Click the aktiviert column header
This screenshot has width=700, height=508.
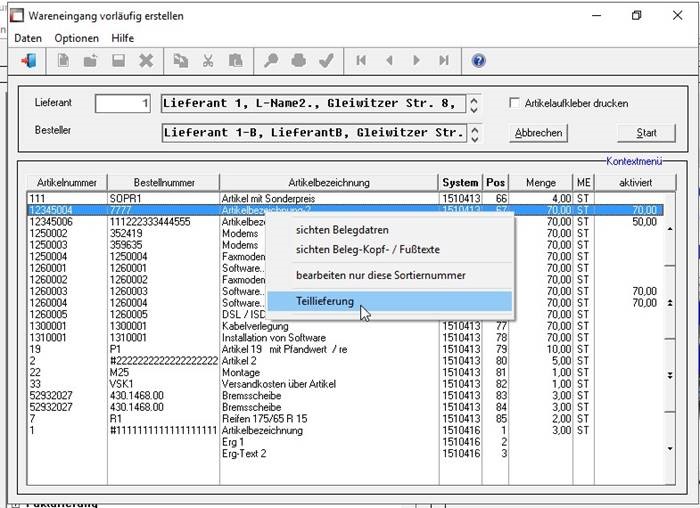point(635,183)
